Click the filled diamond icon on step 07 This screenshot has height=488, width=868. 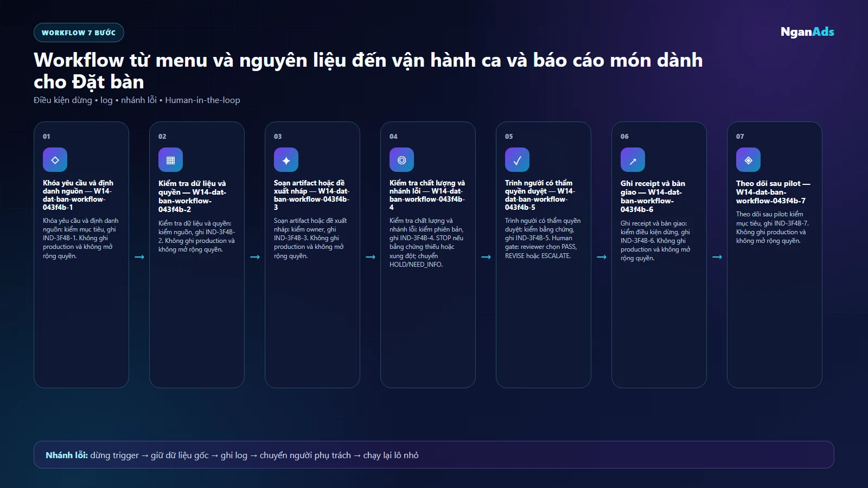pyautogui.click(x=748, y=160)
